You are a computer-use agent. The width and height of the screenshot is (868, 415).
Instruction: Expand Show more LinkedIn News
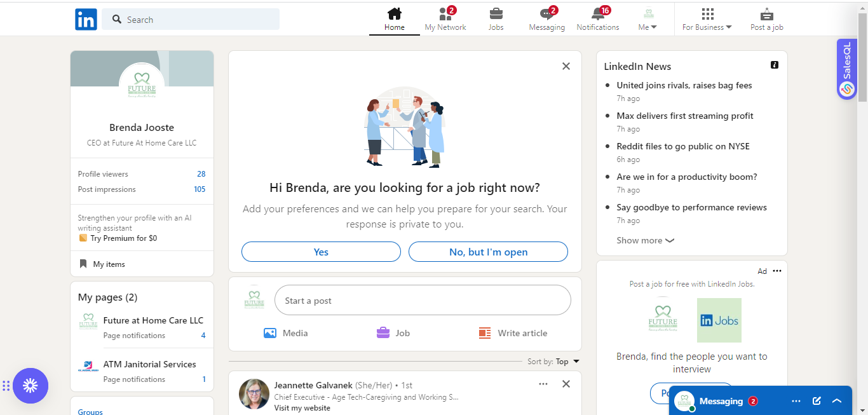pyautogui.click(x=645, y=240)
